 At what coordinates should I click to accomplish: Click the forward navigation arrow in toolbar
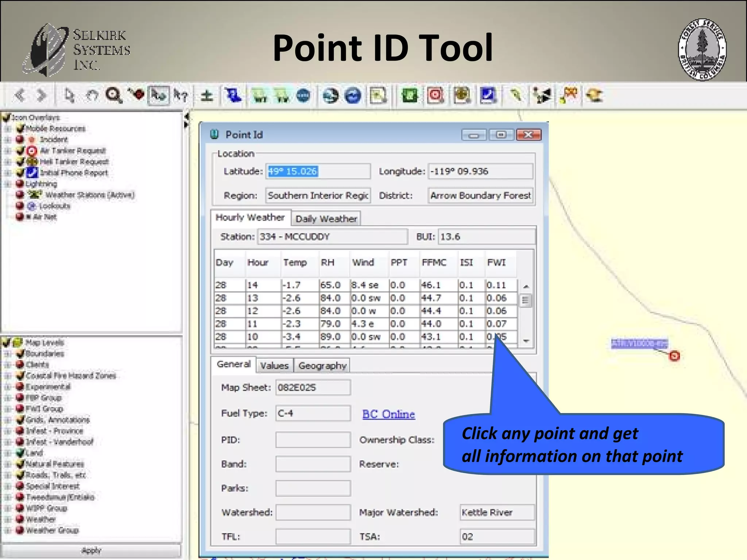[42, 96]
